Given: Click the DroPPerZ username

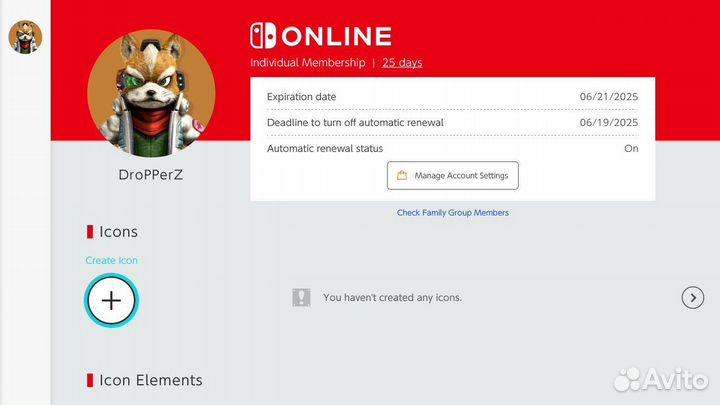Looking at the screenshot, I should tap(151, 174).
